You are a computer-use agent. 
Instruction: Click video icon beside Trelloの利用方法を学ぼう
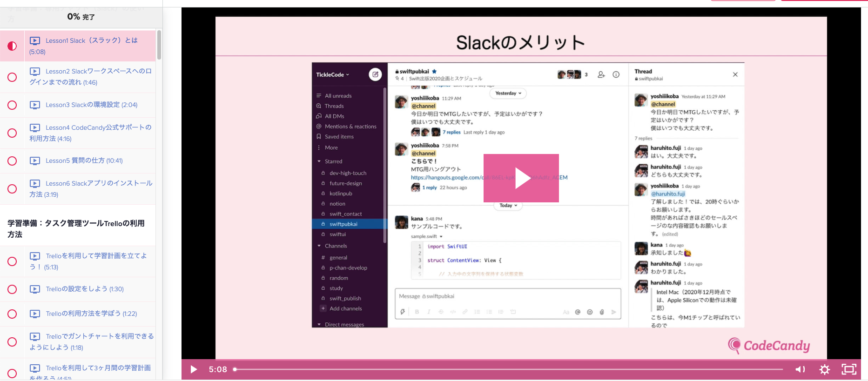pyautogui.click(x=35, y=314)
